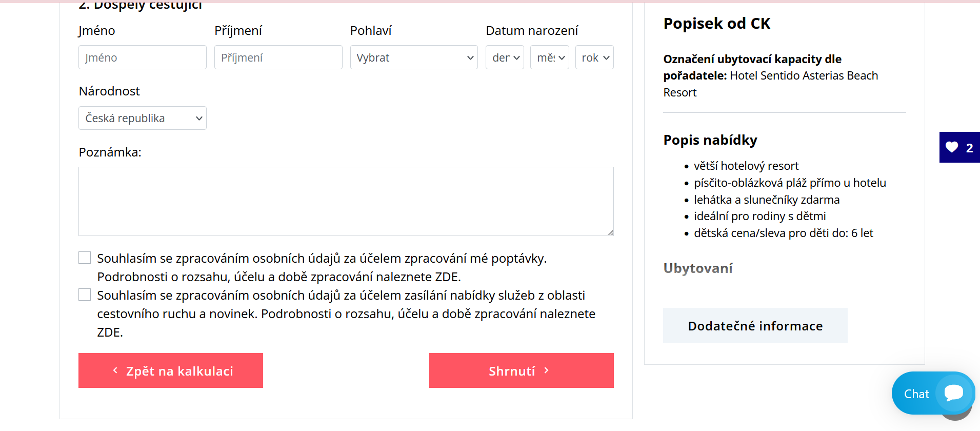This screenshot has width=980, height=431.
Task: Click the note textarea resize handle
Action: [x=610, y=232]
